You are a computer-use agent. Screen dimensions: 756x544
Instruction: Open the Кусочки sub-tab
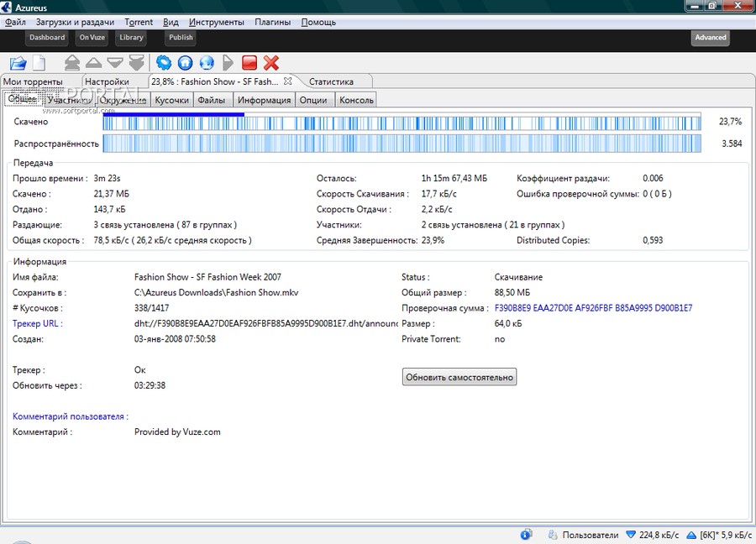[x=171, y=100]
